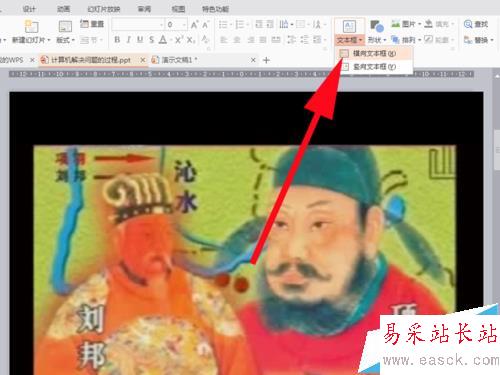The image size is (500, 375).
Task: Open the 排列 arrange dropdown
Action: (x=406, y=40)
